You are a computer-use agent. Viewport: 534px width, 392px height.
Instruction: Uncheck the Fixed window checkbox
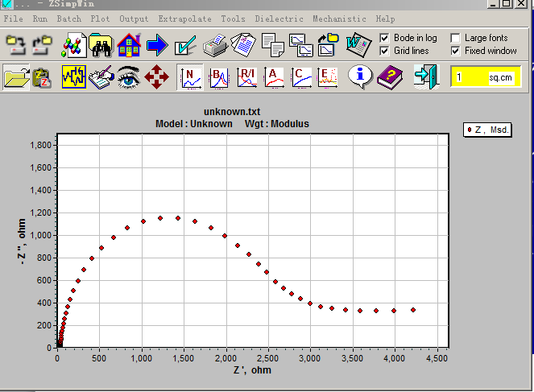click(x=455, y=51)
